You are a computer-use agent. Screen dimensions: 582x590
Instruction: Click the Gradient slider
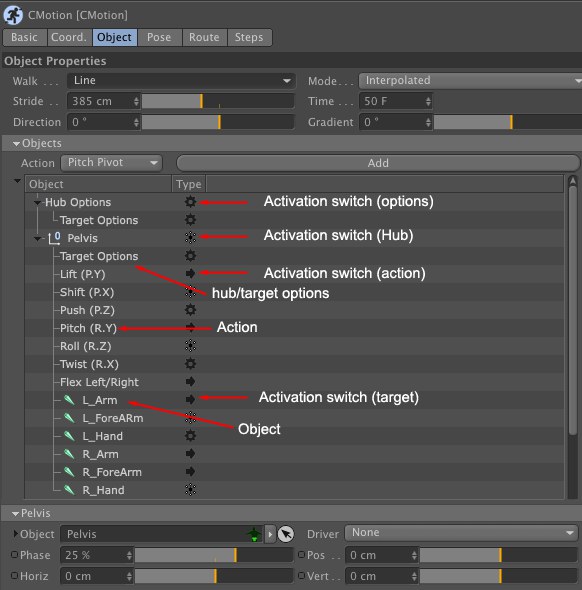[x=508, y=122]
